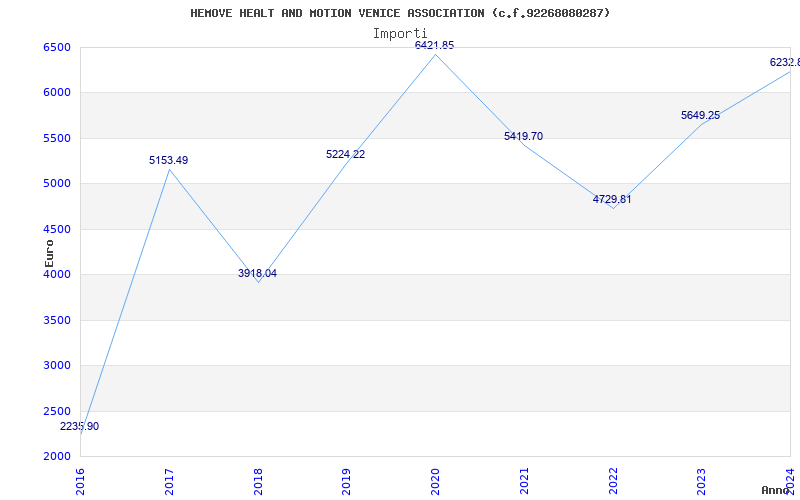Click the 4000 y-axis tick label
This screenshot has width=800, height=500.
[x=59, y=274]
